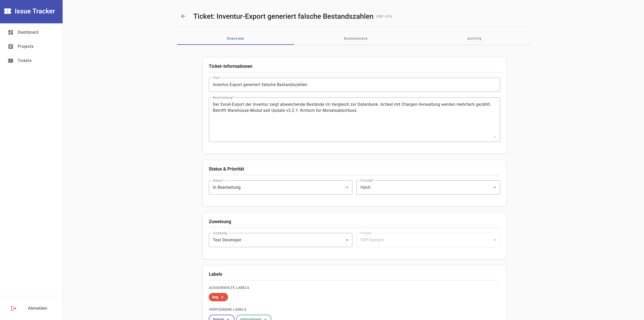Switch to the Overview tab
Viewport: 644px width, 320px height.
(235, 38)
